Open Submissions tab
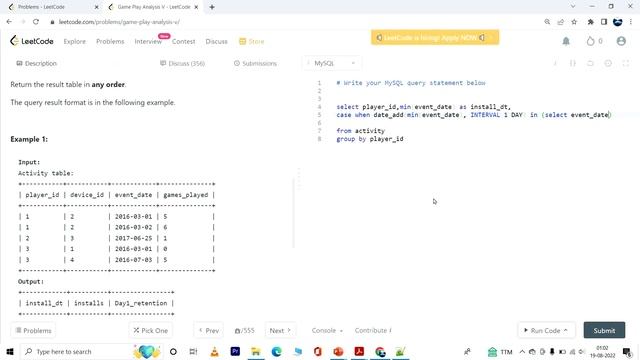 point(255,63)
